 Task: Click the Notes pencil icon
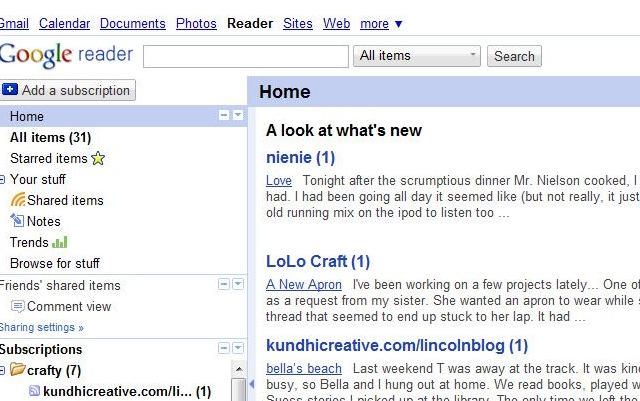[17, 221]
